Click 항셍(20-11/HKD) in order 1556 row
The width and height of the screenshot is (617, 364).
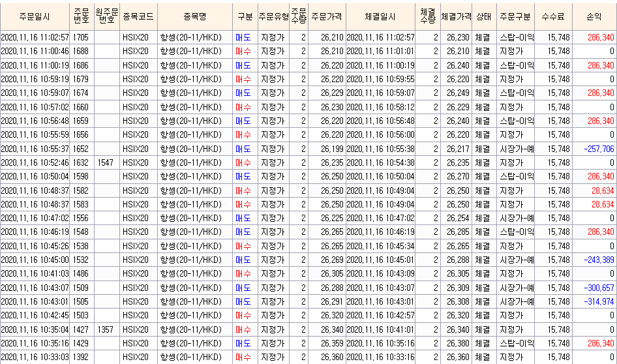191,218
